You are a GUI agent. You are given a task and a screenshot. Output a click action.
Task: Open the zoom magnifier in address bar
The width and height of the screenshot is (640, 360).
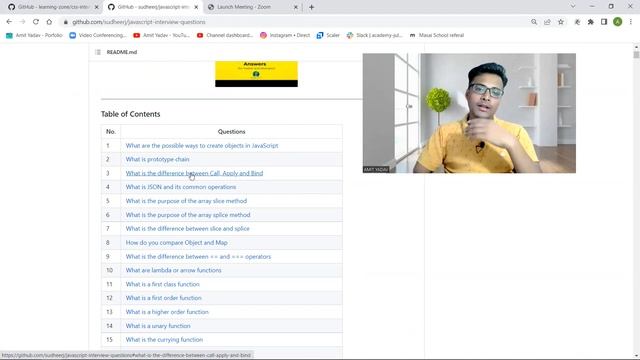(x=534, y=22)
